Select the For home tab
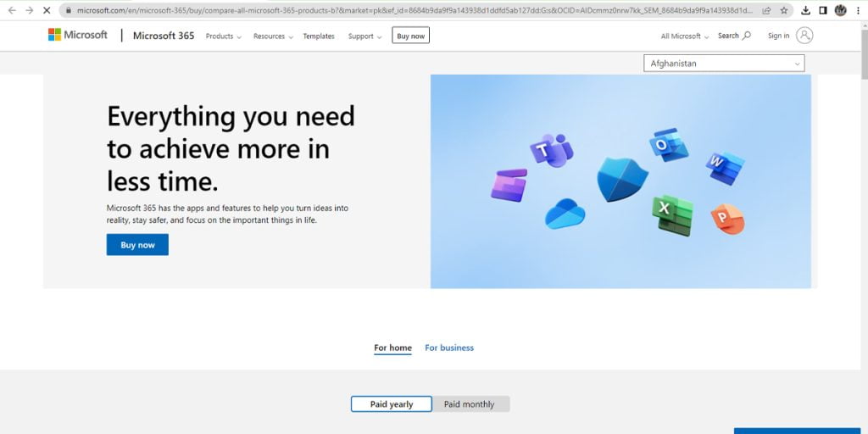Screen dimensions: 868x434 [x=392, y=348]
